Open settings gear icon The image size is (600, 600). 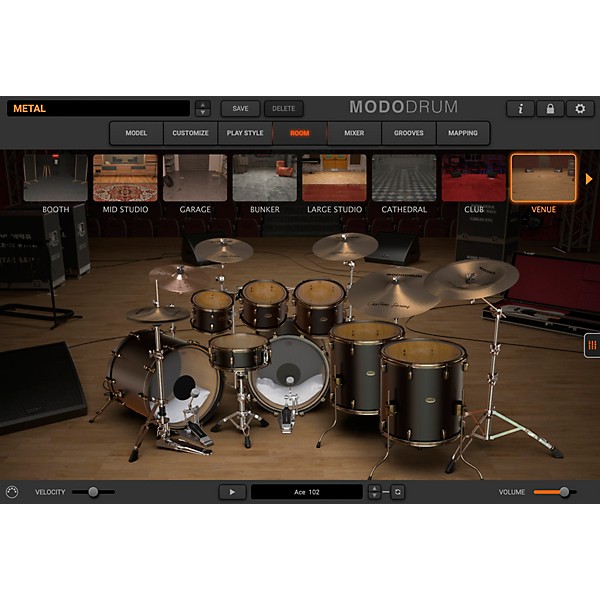pos(580,109)
